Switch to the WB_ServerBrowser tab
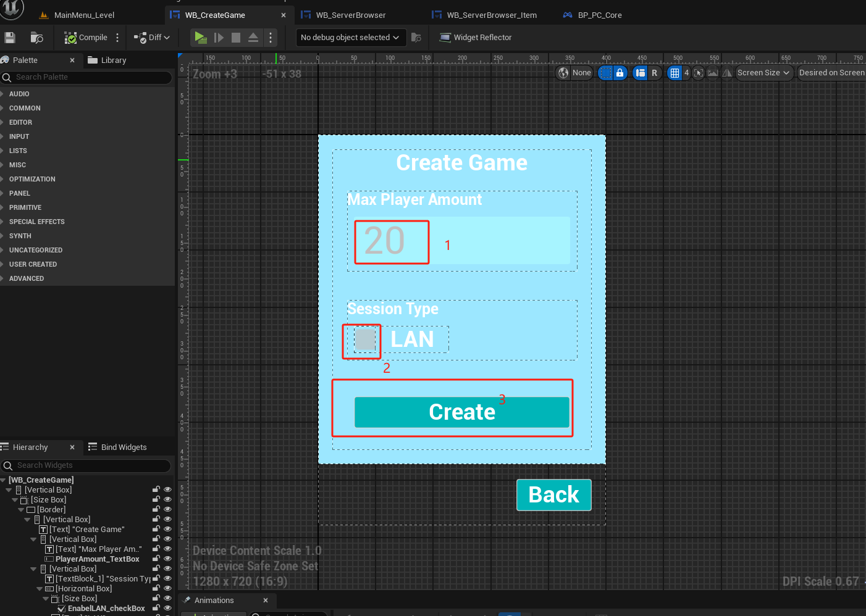The width and height of the screenshot is (866, 616). tap(350, 15)
